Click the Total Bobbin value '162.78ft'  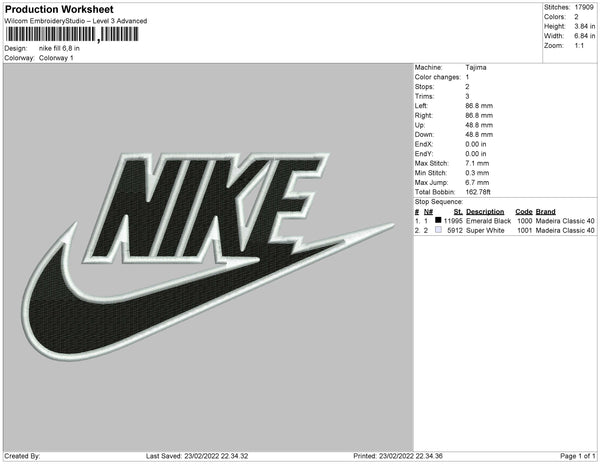pos(478,192)
